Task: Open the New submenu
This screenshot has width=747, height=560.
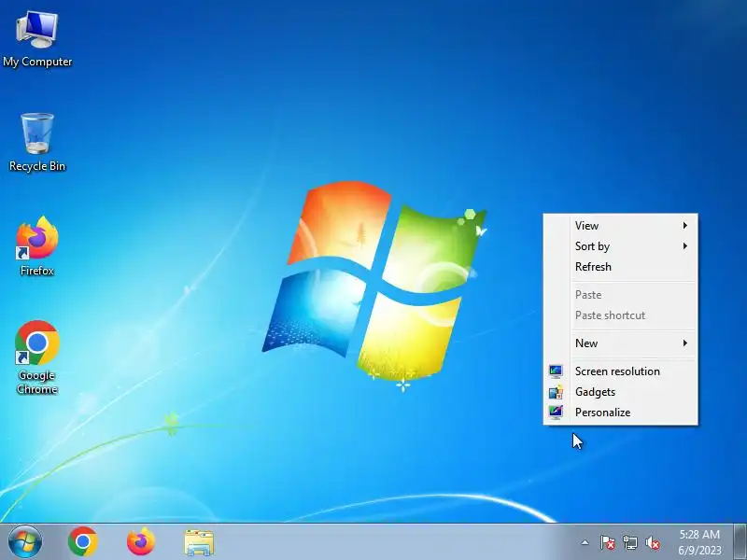Action: point(620,343)
